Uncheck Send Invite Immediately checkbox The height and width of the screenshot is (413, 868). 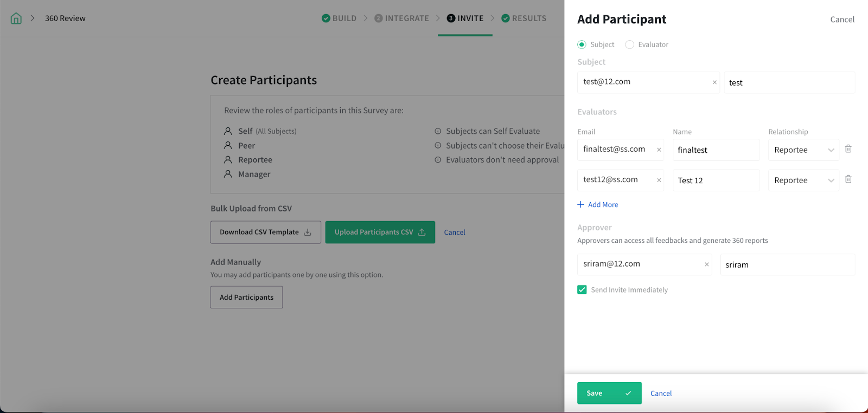[x=582, y=290]
